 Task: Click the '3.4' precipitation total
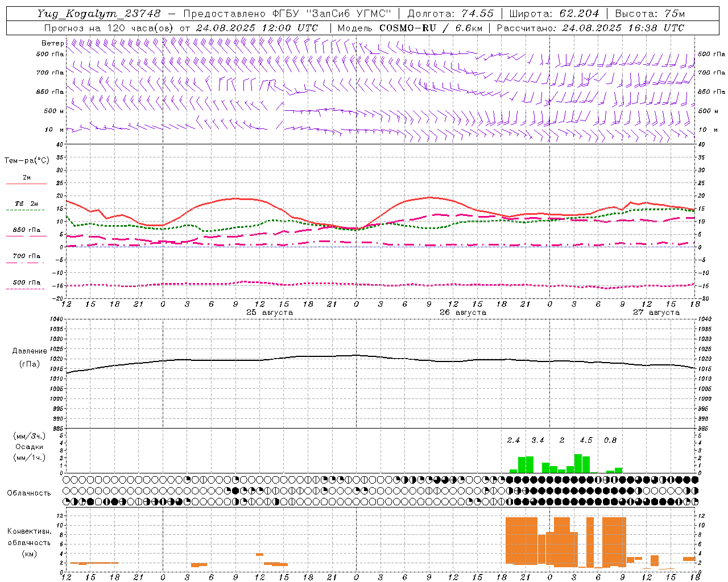point(537,440)
